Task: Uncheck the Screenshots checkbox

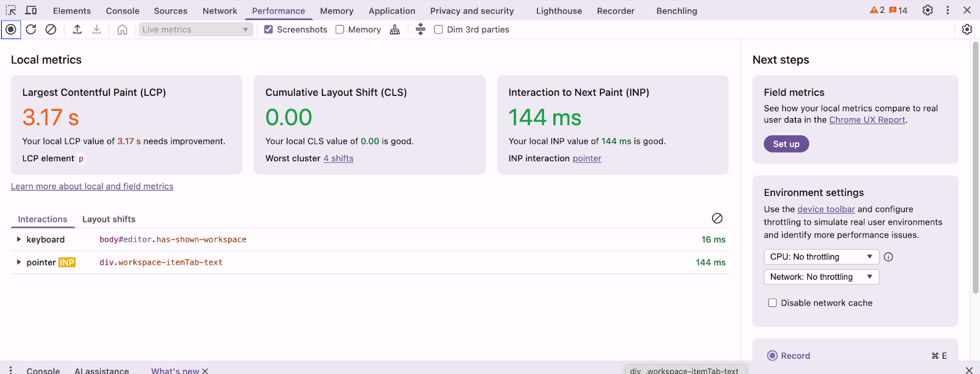Action: coord(268,29)
